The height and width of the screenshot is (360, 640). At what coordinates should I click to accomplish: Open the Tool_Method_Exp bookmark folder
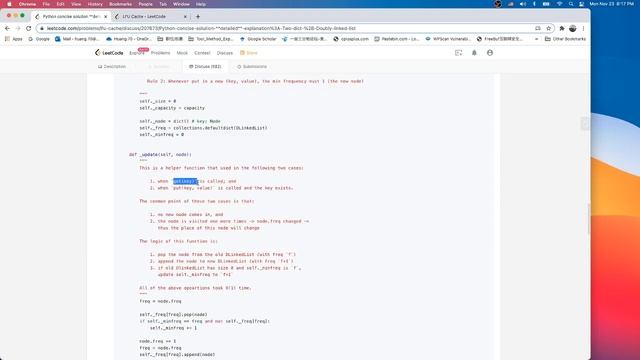click(x=211, y=39)
